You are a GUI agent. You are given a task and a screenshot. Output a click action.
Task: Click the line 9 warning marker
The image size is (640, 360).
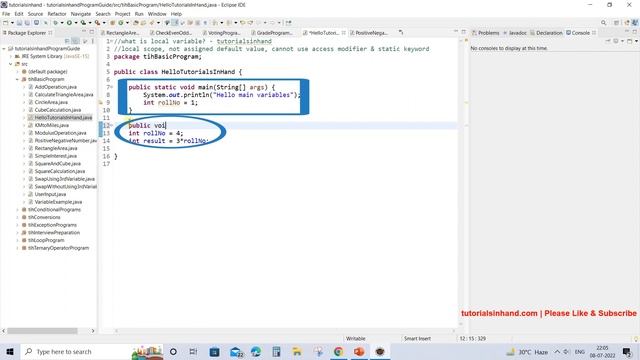coord(100,102)
